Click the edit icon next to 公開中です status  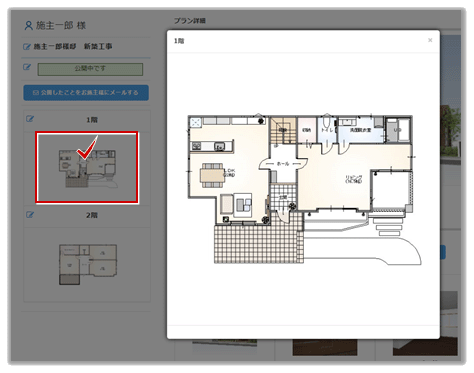click(x=27, y=67)
